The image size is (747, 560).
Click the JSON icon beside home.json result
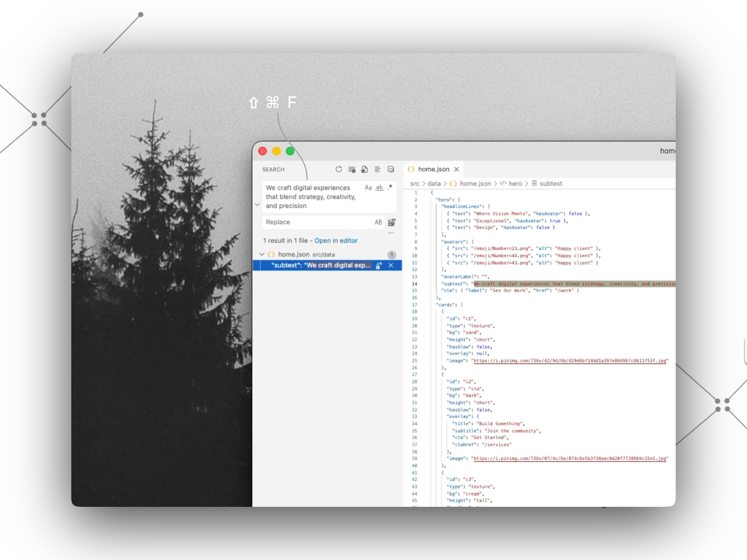[271, 254]
